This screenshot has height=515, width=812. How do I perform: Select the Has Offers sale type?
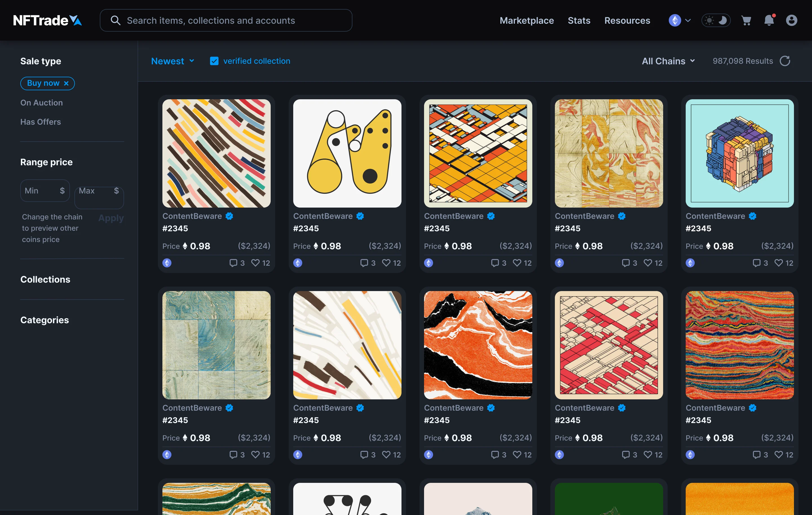pos(41,122)
